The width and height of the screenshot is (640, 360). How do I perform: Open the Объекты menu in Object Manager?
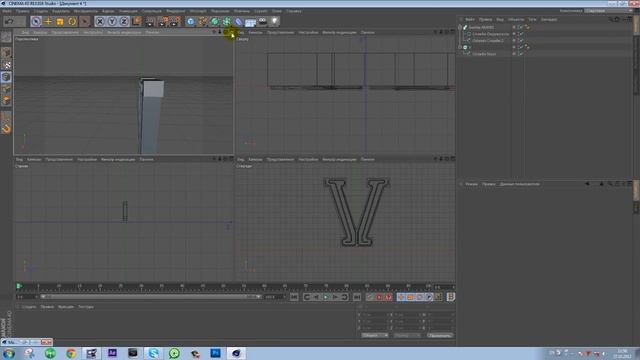tap(516, 19)
